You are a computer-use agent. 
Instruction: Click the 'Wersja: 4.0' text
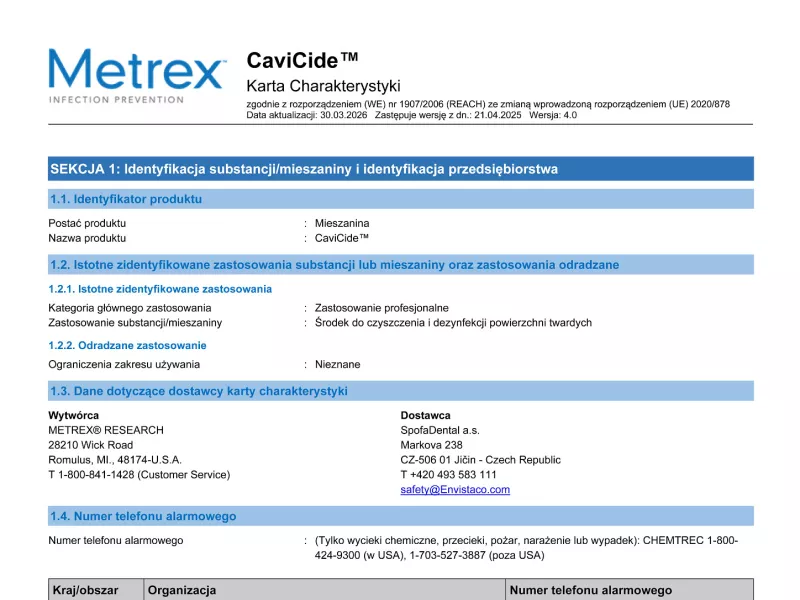(x=553, y=115)
